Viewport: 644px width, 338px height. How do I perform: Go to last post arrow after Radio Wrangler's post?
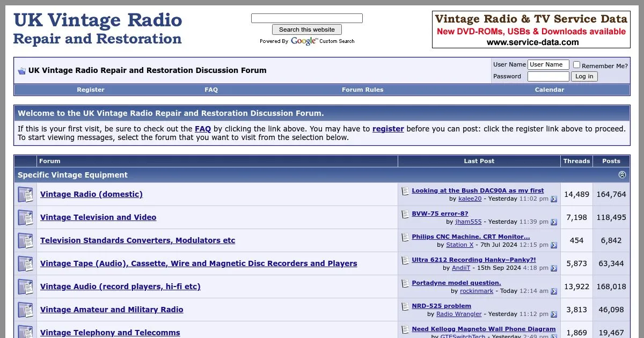[x=554, y=314]
